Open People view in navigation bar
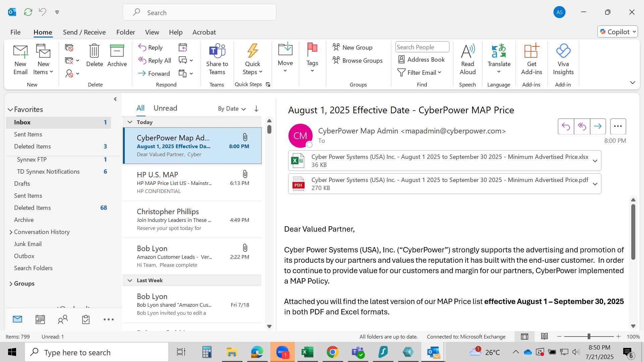644x362 pixels. [63, 319]
